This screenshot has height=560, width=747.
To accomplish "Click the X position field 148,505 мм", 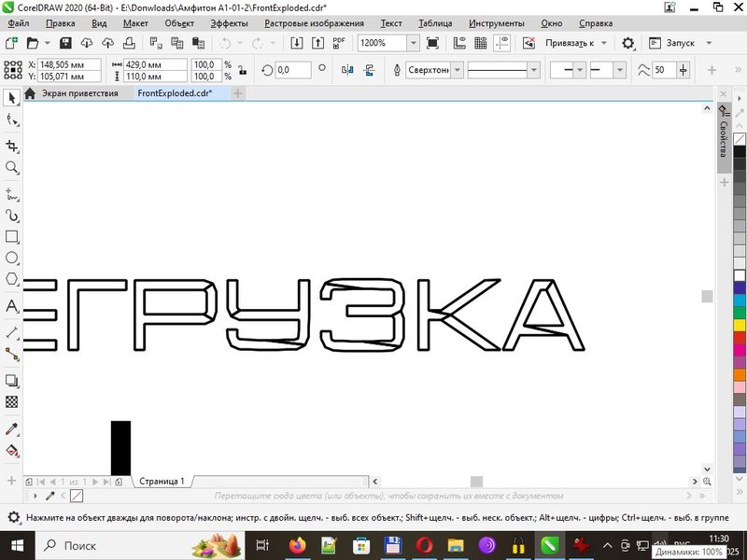I will (69, 64).
